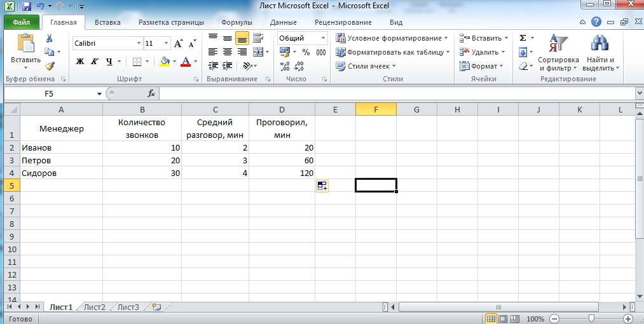This screenshot has width=644, height=324.
Task: Switch to the Формулы tab
Action: coord(237,23)
